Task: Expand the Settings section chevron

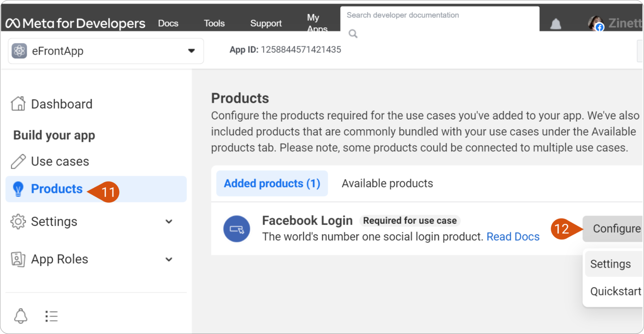Action: [x=169, y=222]
